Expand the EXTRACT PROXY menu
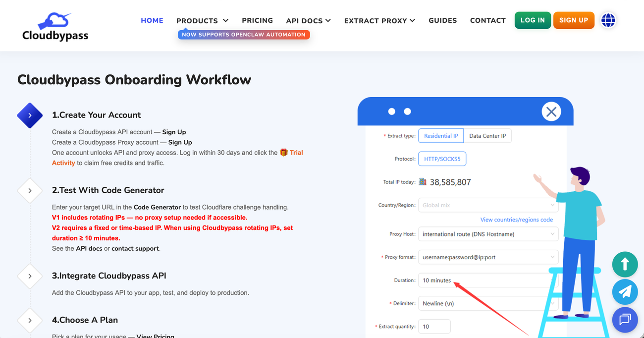Screen dimensions: 644x338 pyautogui.click(x=379, y=21)
